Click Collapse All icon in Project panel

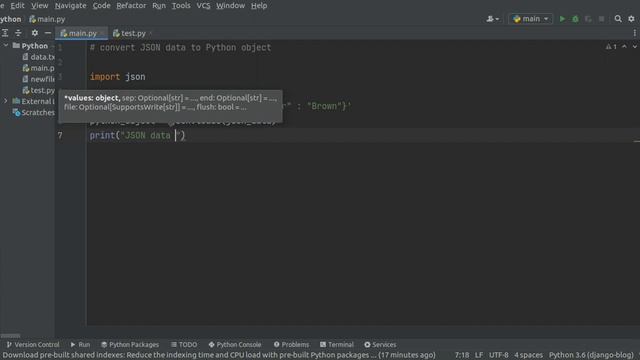[18, 33]
